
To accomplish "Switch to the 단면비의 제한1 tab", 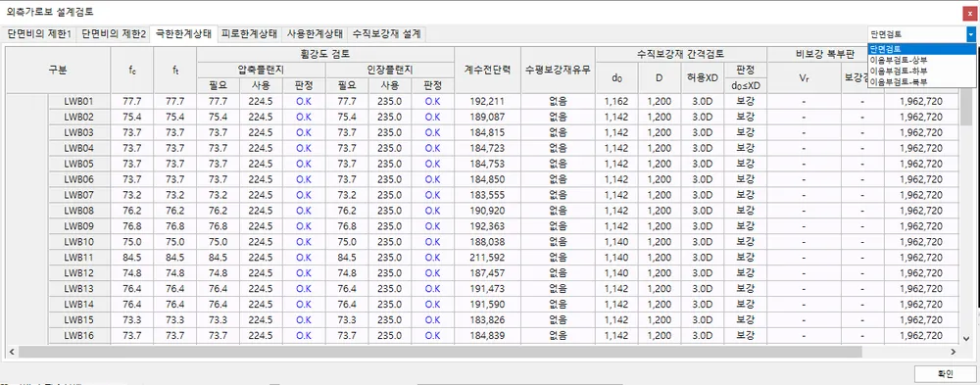I will [40, 34].
